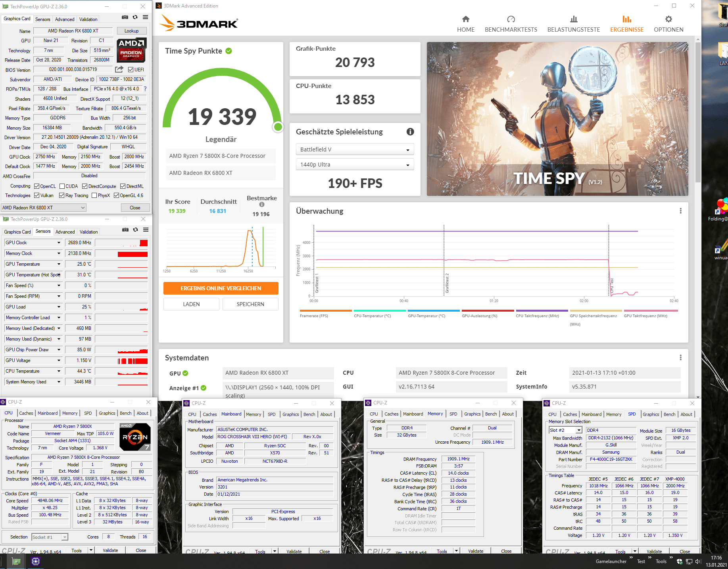Click the volume speaker icon in the tray

pyautogui.click(x=698, y=561)
